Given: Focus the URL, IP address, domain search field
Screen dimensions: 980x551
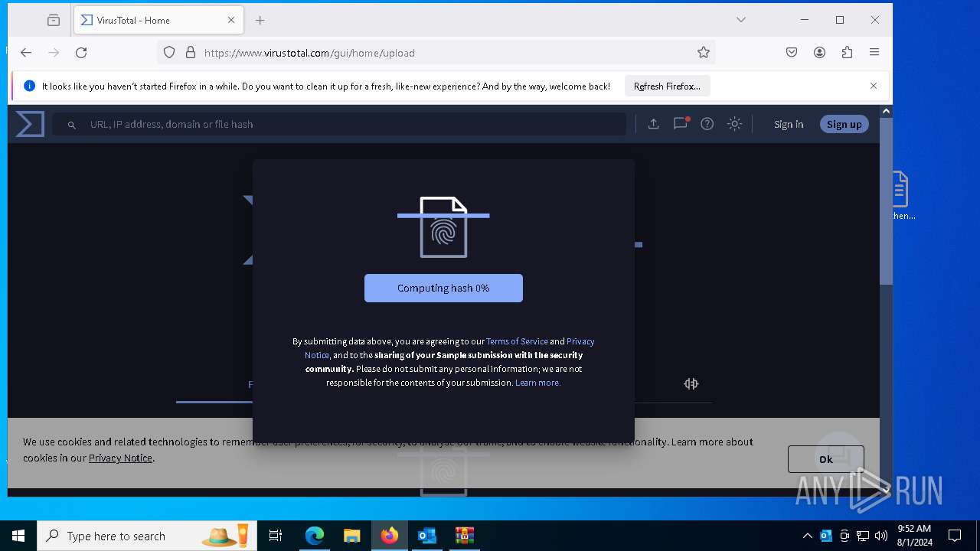Looking at the screenshot, I should click(339, 124).
